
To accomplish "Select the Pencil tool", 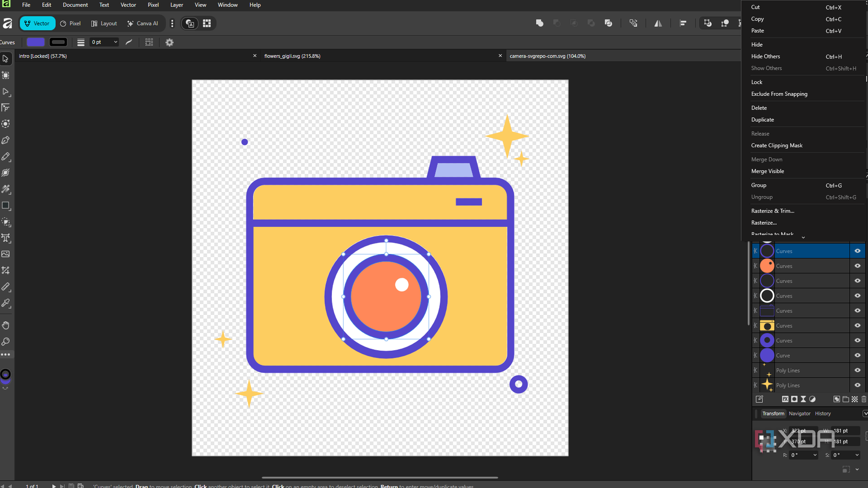I will (x=6, y=157).
